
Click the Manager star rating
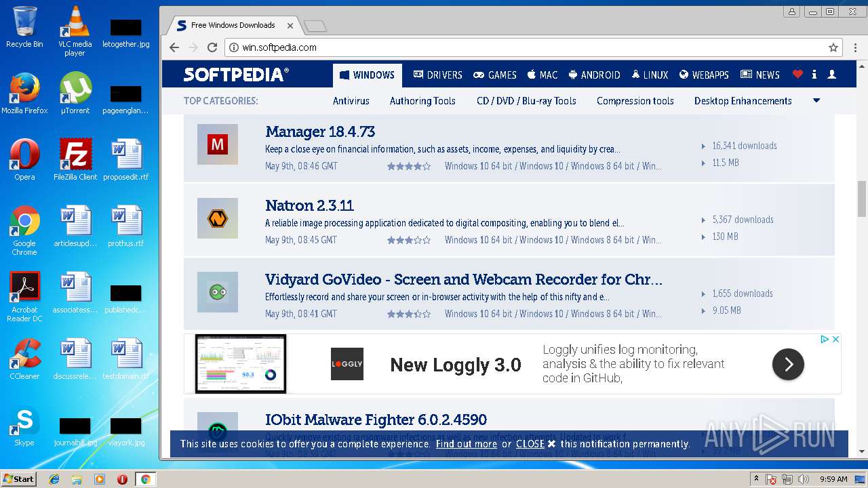tap(409, 166)
